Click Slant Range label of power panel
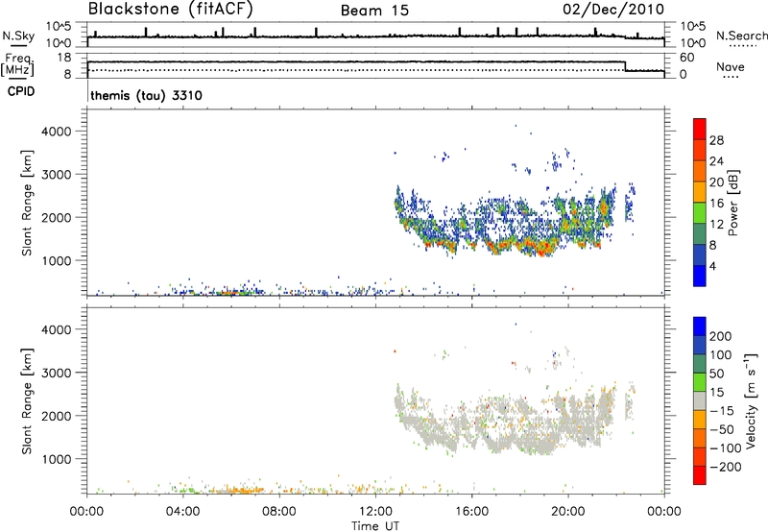The height and width of the screenshot is (532, 768). coord(27,203)
